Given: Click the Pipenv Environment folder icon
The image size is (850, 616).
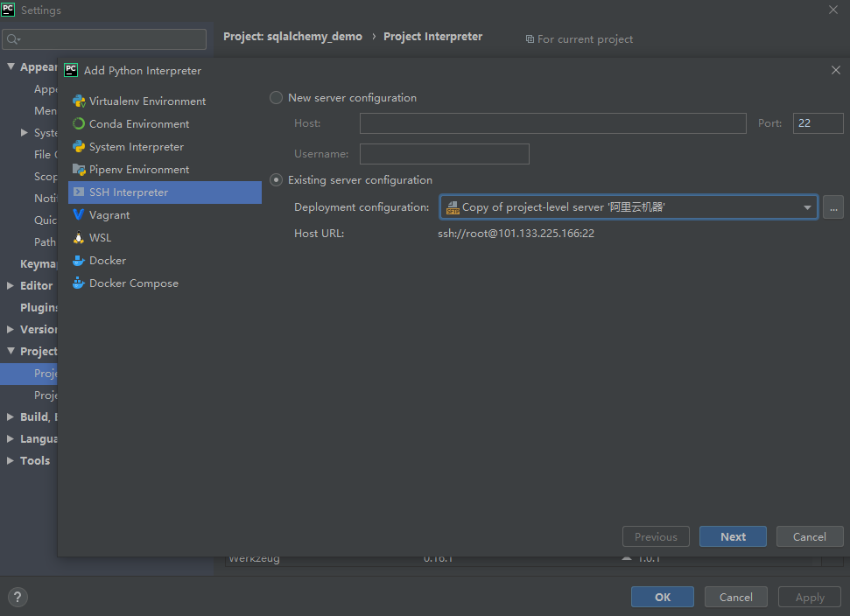Looking at the screenshot, I should [x=79, y=170].
